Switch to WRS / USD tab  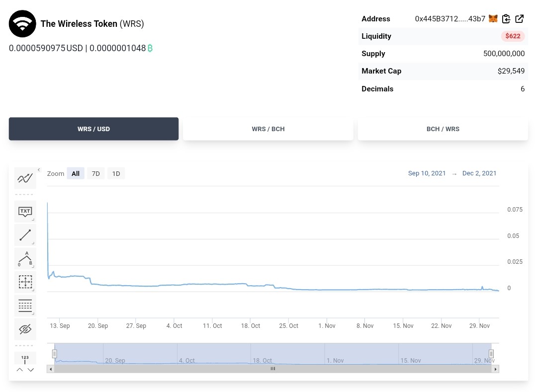[x=93, y=129]
